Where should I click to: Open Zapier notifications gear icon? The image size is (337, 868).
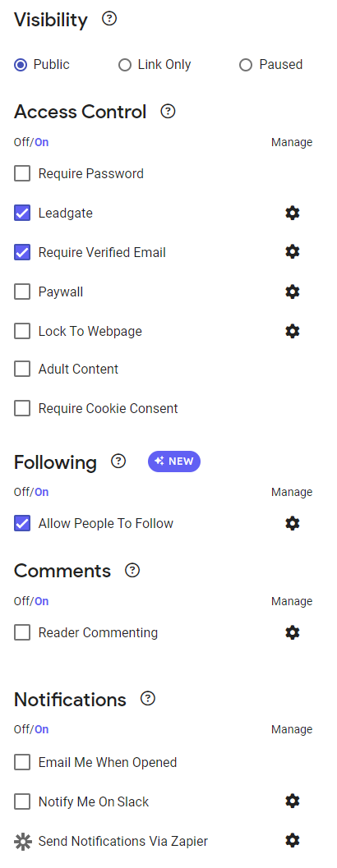point(292,840)
